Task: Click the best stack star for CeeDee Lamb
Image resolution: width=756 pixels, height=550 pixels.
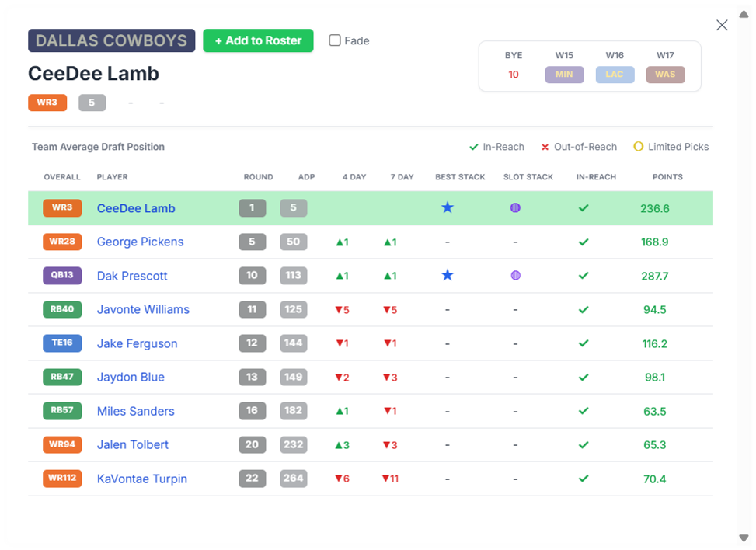Action: coord(448,207)
